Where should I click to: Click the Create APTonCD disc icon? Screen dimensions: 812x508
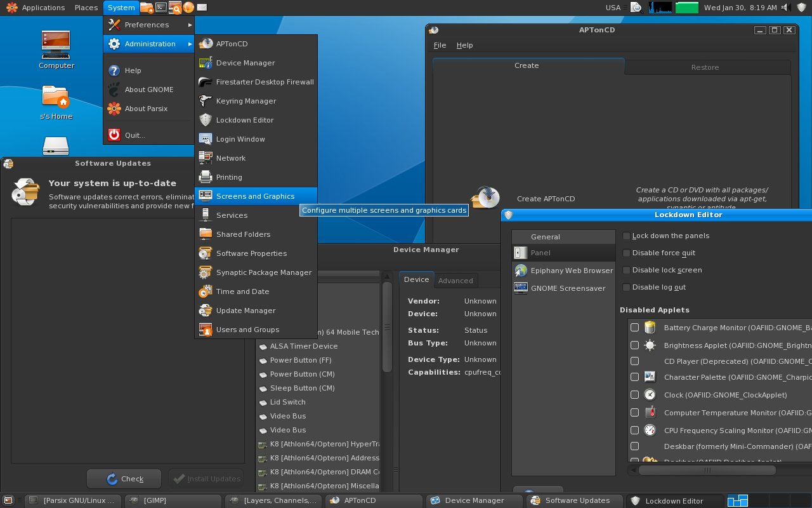click(x=485, y=197)
